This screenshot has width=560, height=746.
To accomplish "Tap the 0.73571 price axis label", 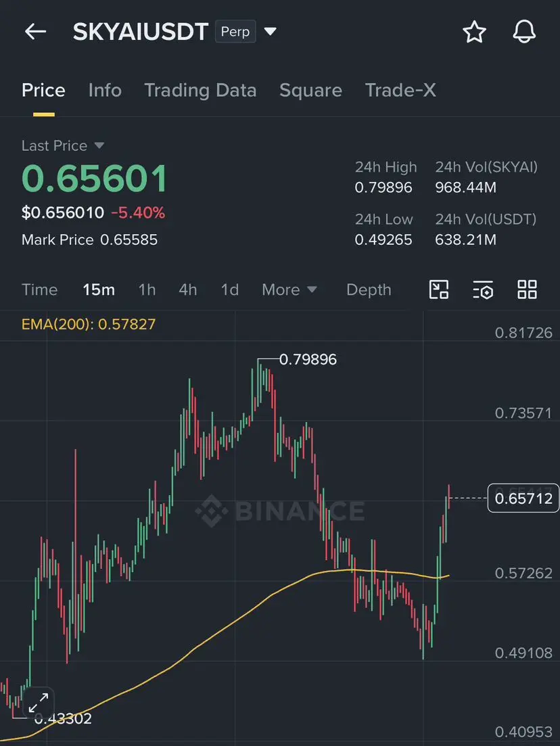I will pos(523,413).
